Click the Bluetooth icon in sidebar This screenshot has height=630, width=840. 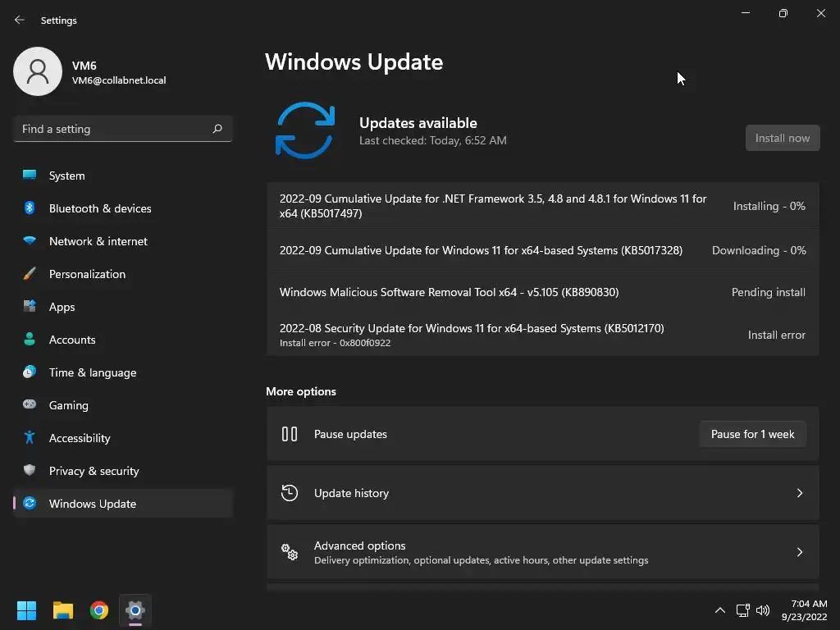pos(30,208)
